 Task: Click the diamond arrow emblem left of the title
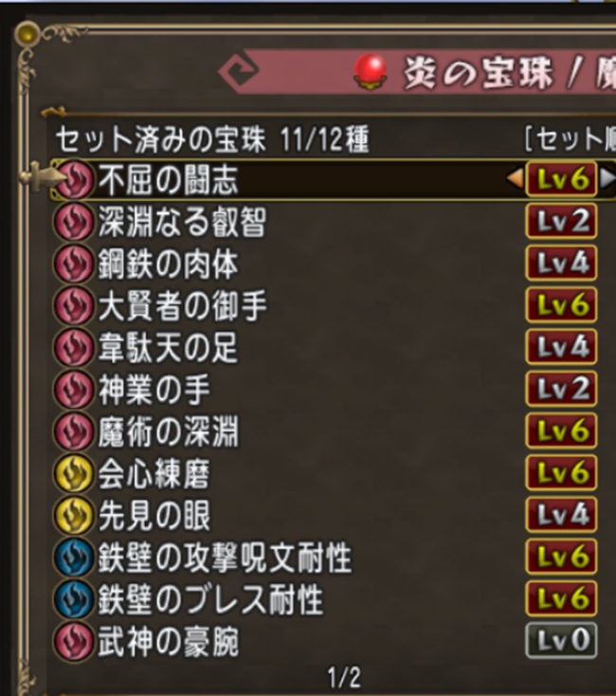click(x=239, y=71)
